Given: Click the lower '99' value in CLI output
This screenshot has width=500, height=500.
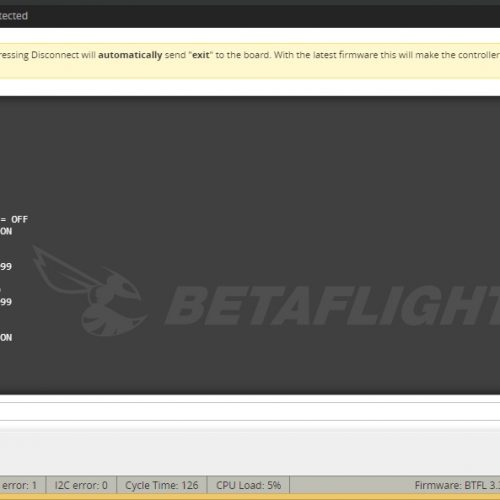Looking at the screenshot, I should point(6,302).
